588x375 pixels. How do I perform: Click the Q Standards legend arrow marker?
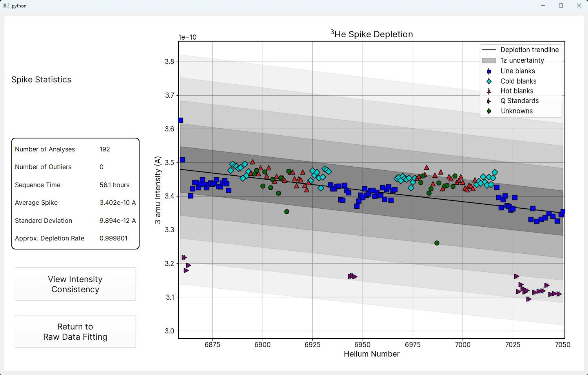pyautogui.click(x=489, y=101)
